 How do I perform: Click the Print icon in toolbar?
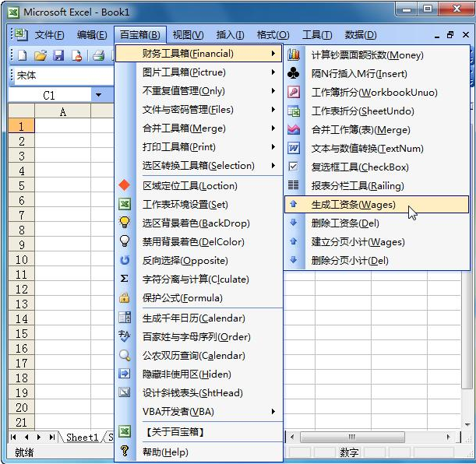pos(99,55)
